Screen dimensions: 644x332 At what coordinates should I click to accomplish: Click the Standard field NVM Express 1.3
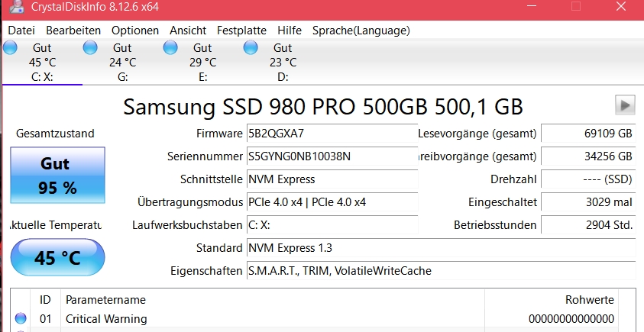441,248
